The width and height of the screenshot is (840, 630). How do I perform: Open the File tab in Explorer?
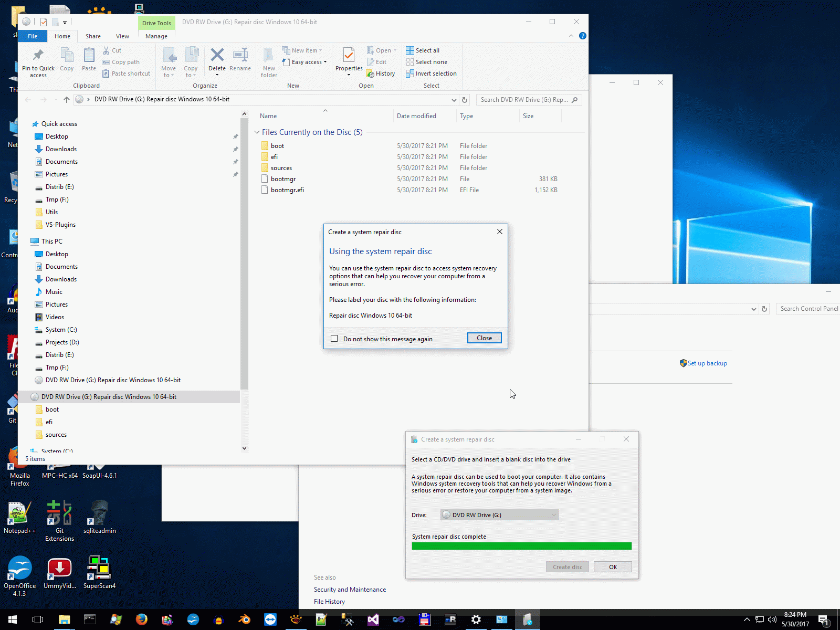click(33, 36)
